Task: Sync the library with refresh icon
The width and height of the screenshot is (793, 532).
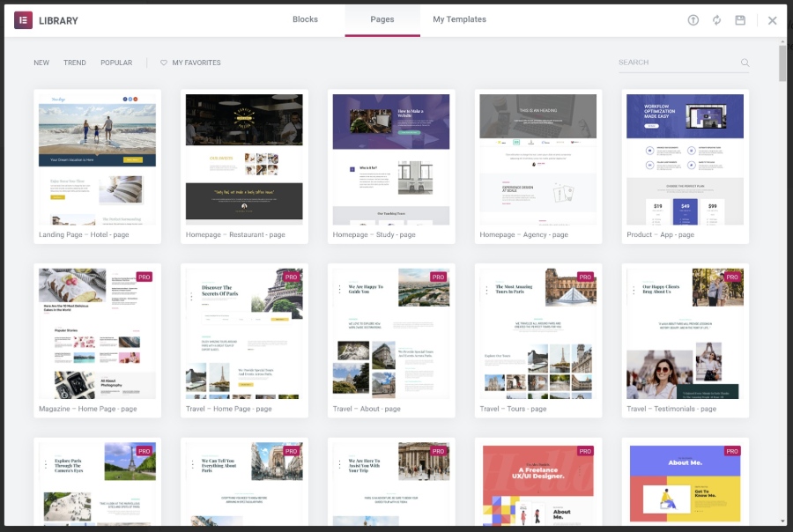Action: click(716, 20)
